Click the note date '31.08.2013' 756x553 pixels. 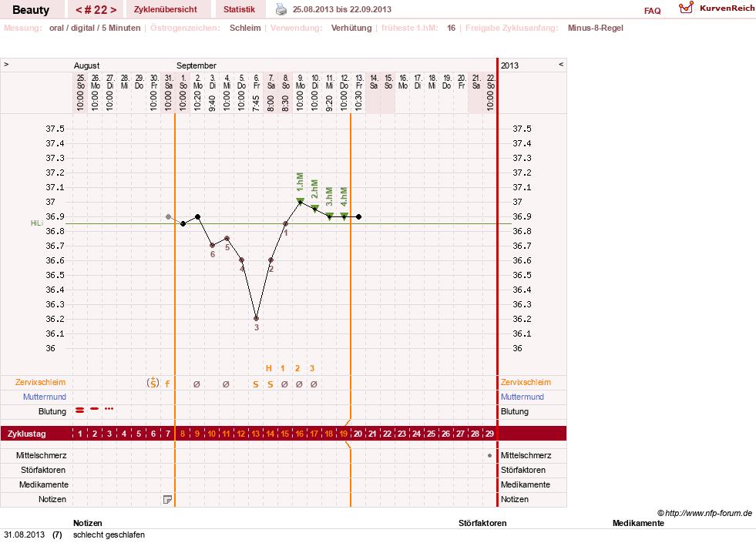click(24, 535)
